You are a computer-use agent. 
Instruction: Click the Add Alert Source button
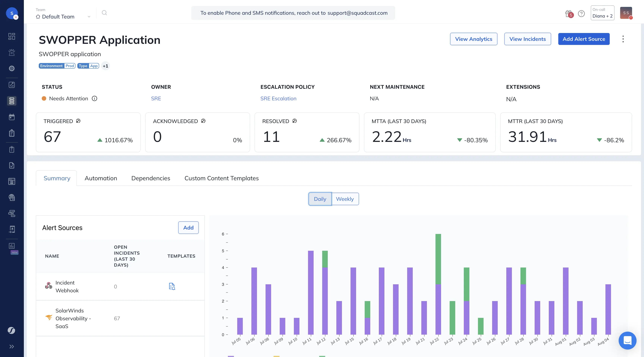click(x=584, y=39)
